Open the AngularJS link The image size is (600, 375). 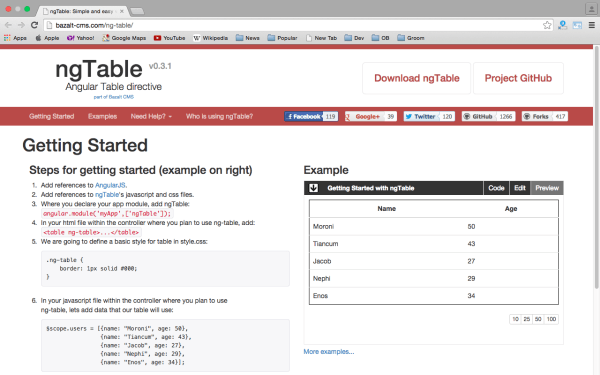pos(110,185)
